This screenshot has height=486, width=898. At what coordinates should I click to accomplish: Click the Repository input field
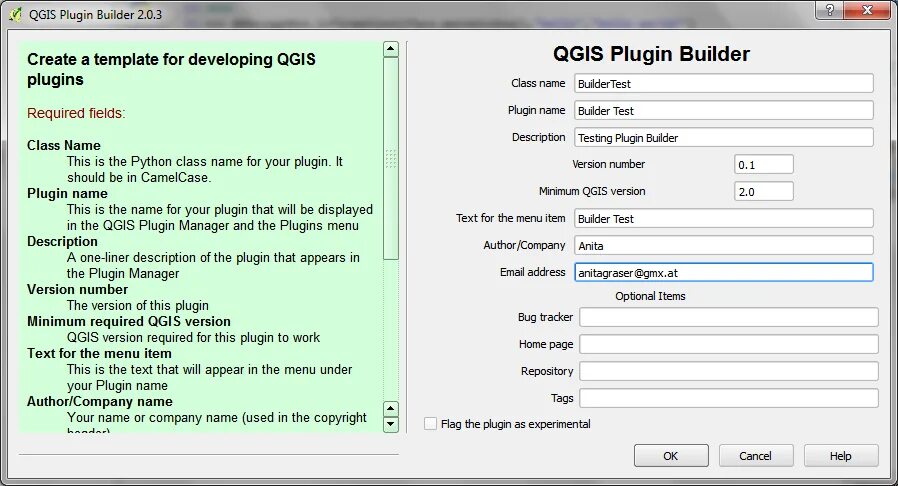(x=728, y=371)
